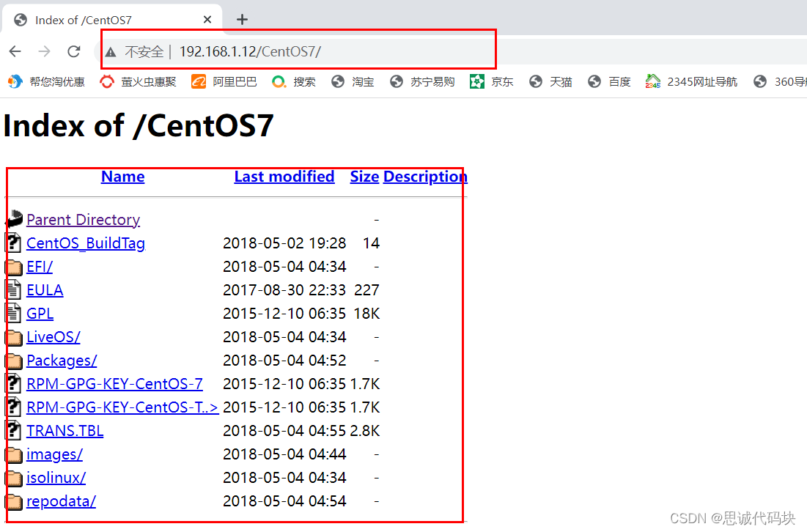Click the unknown-file icon beside RPM-GPG-KEY-CentOS-7
Viewport: 807px width, 532px height.
(14, 383)
